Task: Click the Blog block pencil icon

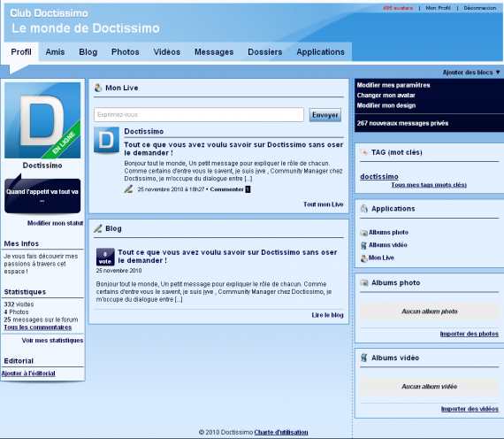Action: point(98,228)
